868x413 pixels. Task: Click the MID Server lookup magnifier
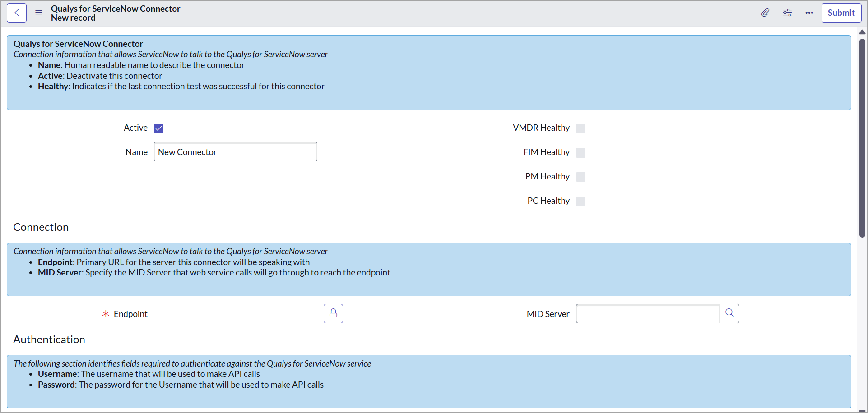pyautogui.click(x=729, y=314)
